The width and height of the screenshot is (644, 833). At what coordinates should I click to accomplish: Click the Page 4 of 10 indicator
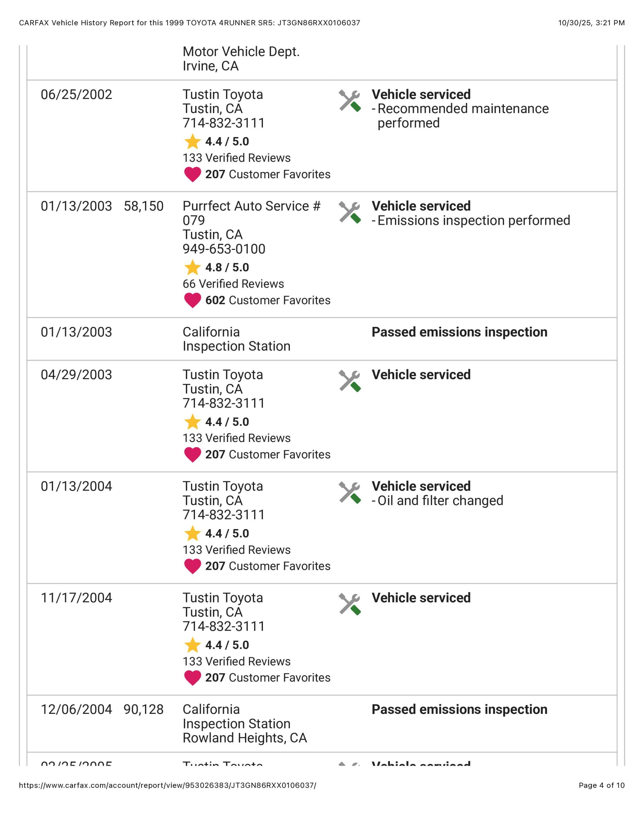(601, 785)
